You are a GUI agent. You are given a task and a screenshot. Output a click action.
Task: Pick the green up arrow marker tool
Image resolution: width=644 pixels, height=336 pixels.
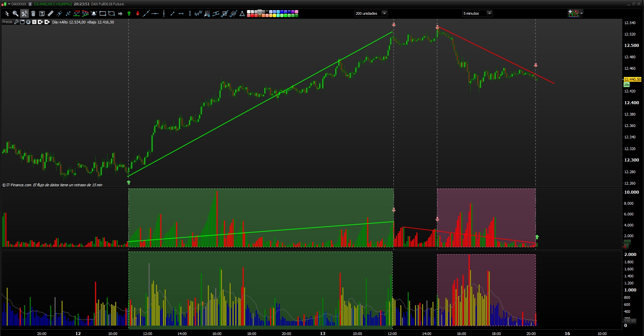[129, 13]
